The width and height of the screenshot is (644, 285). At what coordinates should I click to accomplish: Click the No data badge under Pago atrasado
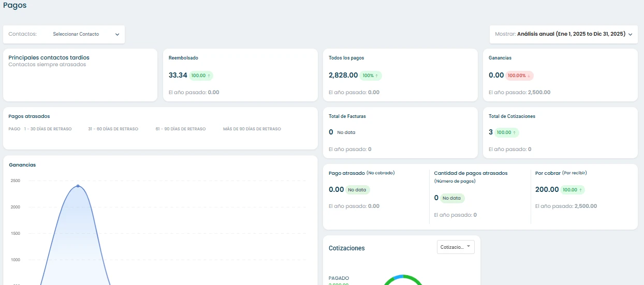pos(357,190)
